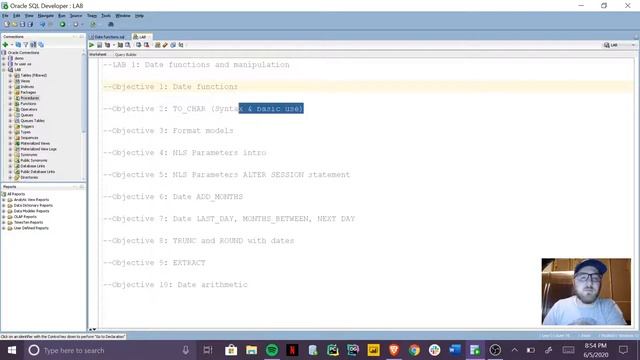Open the Help menu
The width and height of the screenshot is (640, 360).
coord(139,16)
